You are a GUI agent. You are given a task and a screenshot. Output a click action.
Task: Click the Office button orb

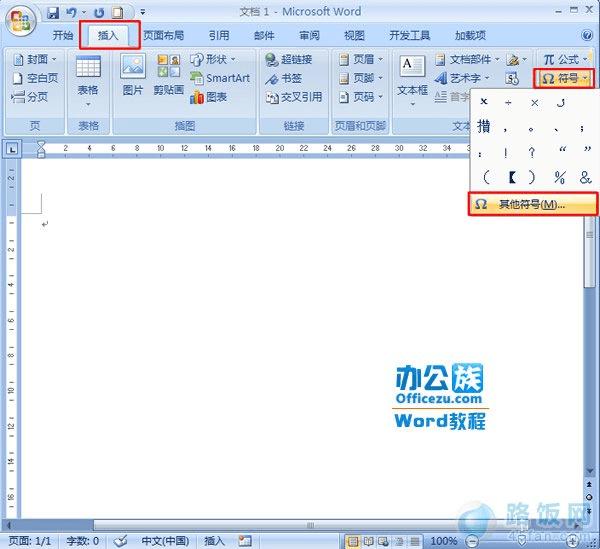pos(21,21)
